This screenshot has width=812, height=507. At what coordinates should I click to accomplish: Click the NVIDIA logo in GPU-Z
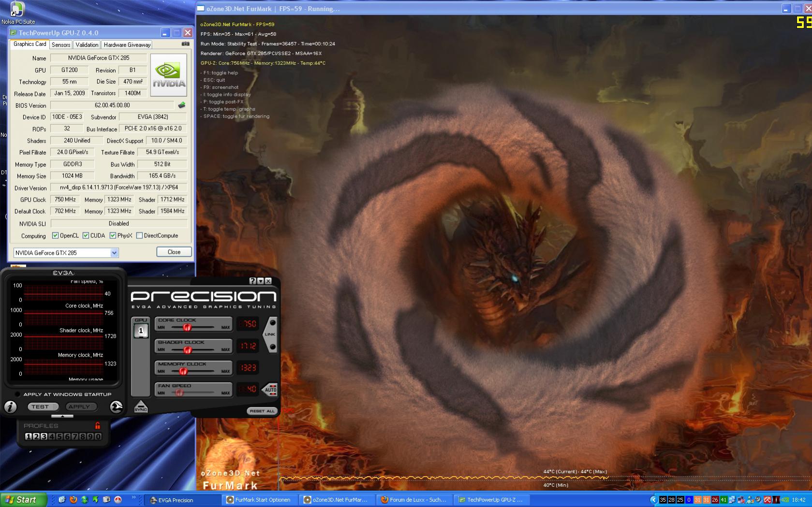[169, 75]
